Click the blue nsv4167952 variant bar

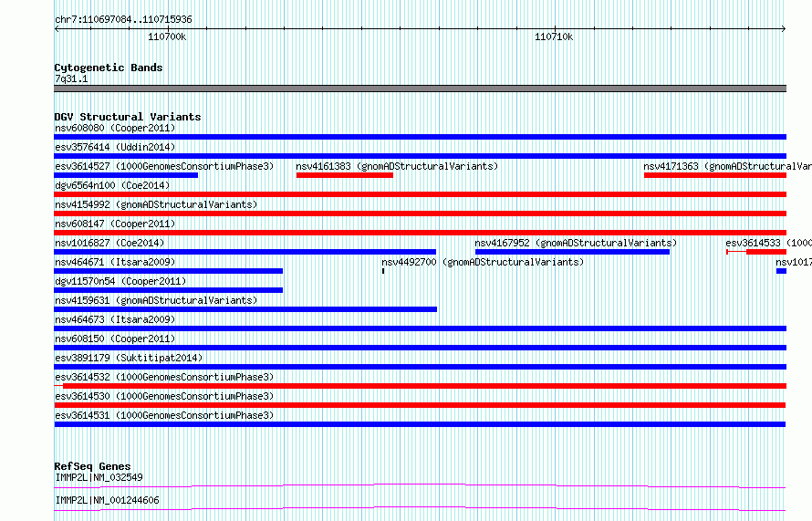(572, 252)
